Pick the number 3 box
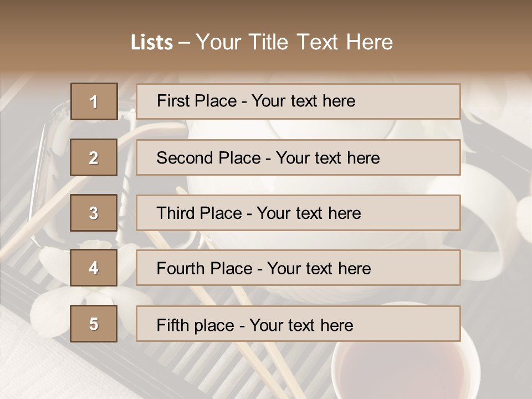This screenshot has width=532, height=399. point(94,213)
